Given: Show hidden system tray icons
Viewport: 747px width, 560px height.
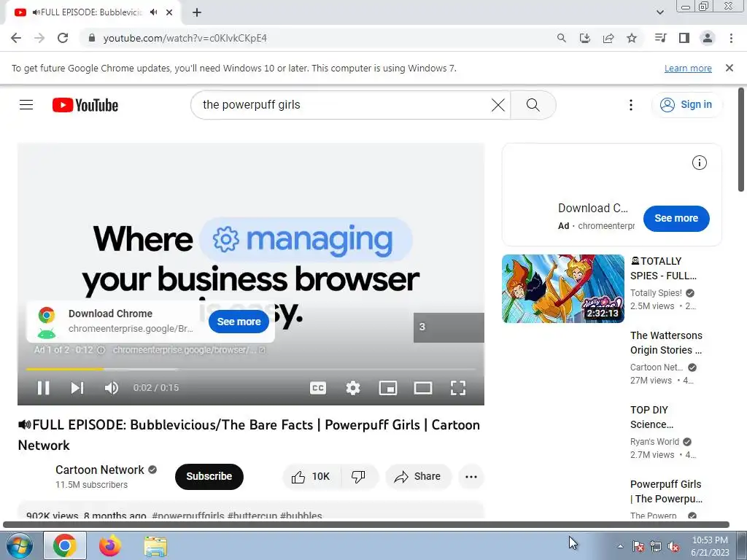Looking at the screenshot, I should pos(620,547).
